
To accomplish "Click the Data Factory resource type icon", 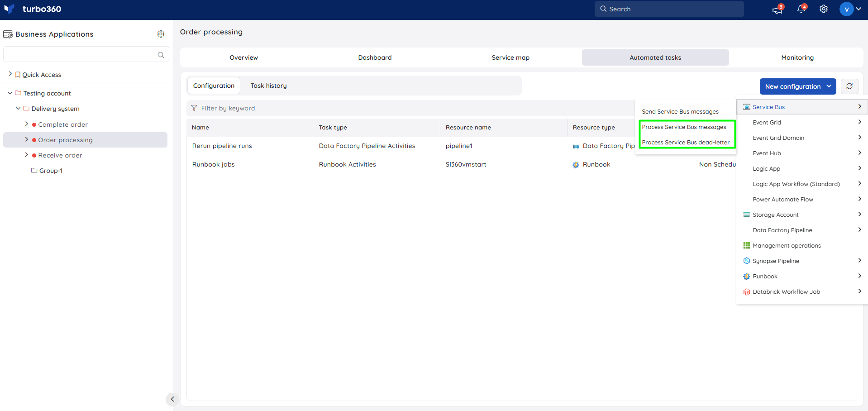I will pyautogui.click(x=576, y=146).
